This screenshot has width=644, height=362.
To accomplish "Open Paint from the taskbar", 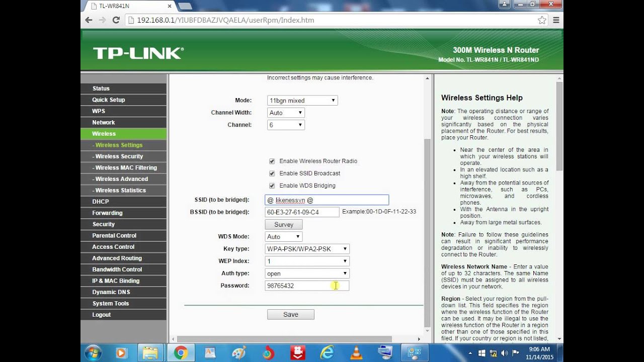I will click(x=238, y=353).
